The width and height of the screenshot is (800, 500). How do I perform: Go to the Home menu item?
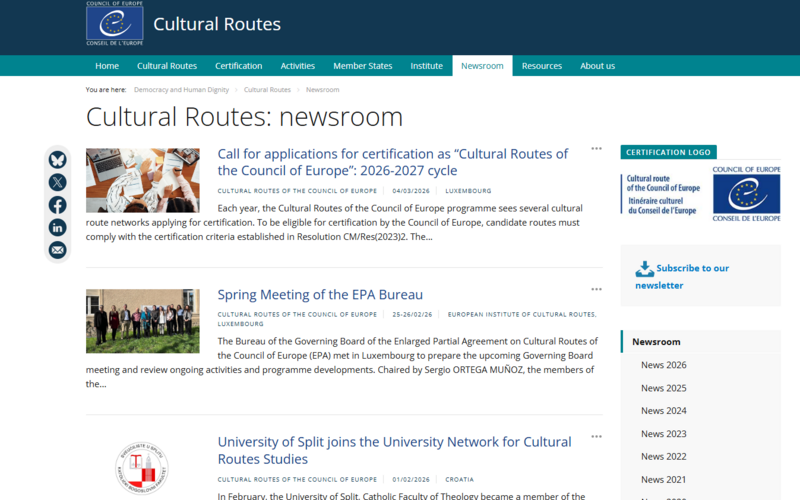107,66
